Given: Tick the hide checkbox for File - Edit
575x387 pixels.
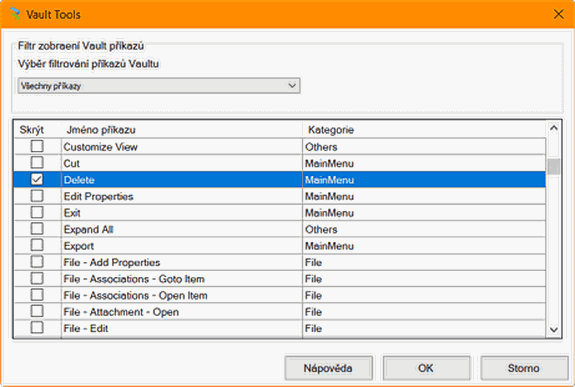Looking at the screenshot, I should 37,328.
